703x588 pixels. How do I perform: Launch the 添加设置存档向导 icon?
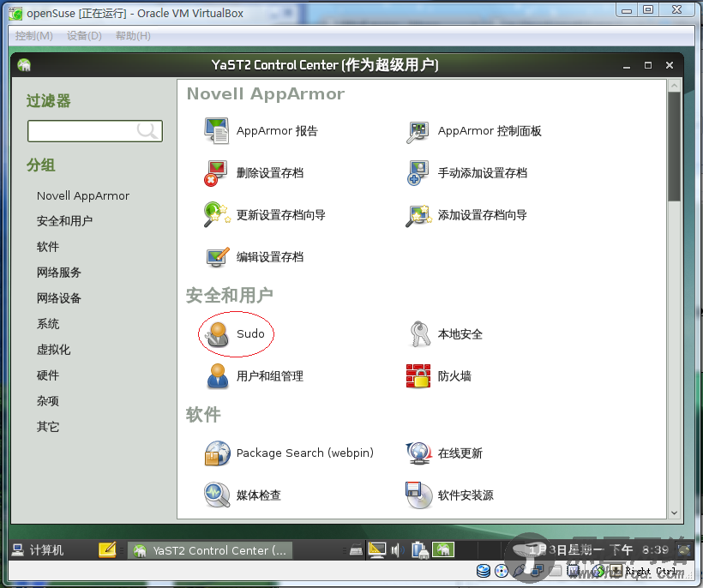(418, 215)
